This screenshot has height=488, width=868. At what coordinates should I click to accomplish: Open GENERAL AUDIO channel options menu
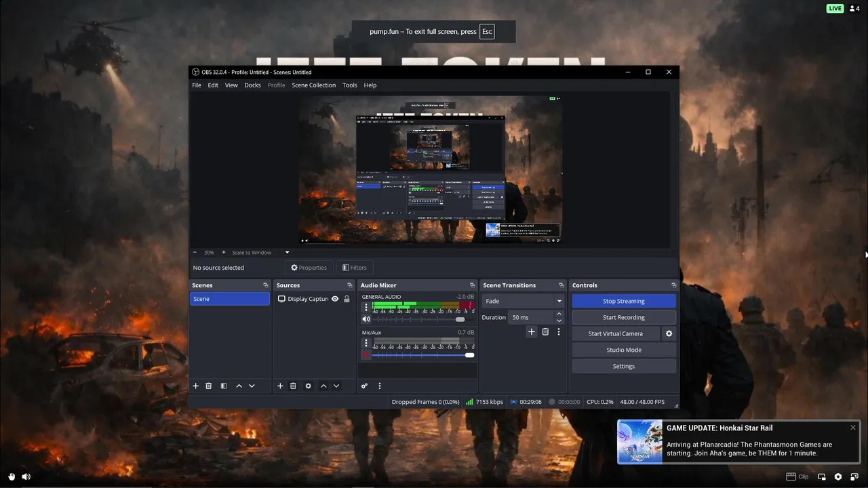(x=366, y=307)
